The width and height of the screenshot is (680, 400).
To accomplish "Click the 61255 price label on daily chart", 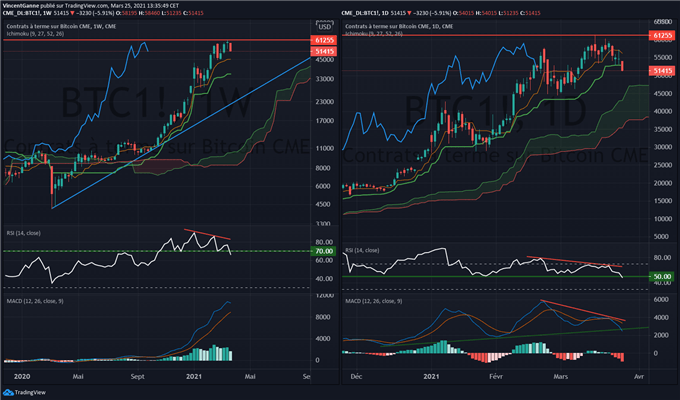I will coord(662,35).
